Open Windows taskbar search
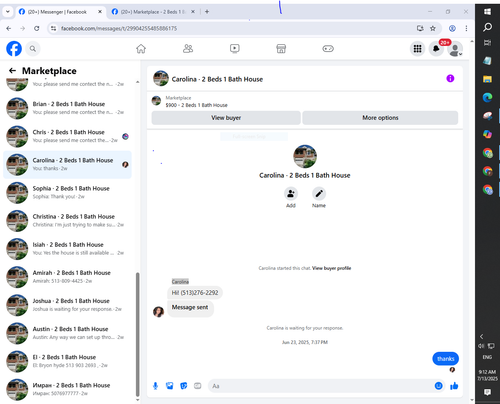Viewport: 500px width, 404px height. [x=487, y=27]
